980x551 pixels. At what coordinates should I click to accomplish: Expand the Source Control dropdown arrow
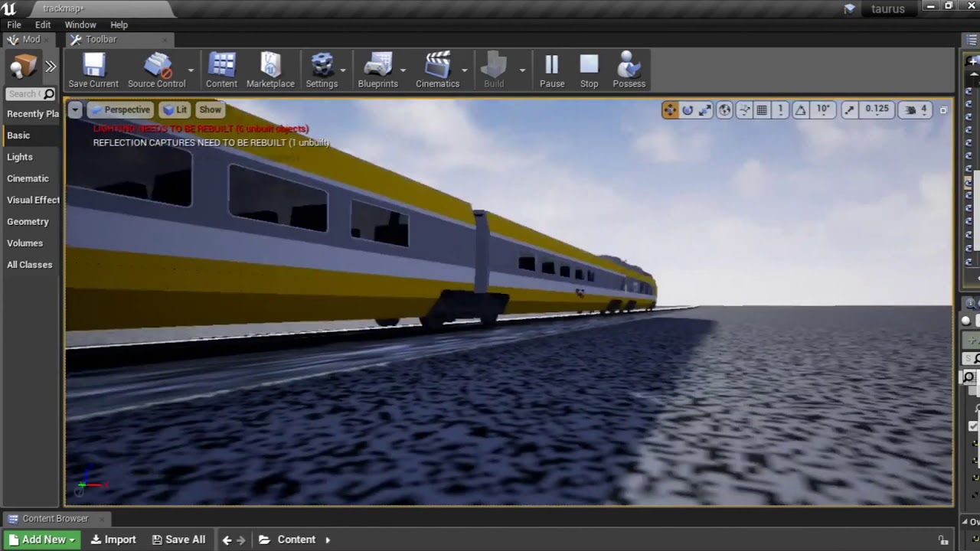coord(191,70)
